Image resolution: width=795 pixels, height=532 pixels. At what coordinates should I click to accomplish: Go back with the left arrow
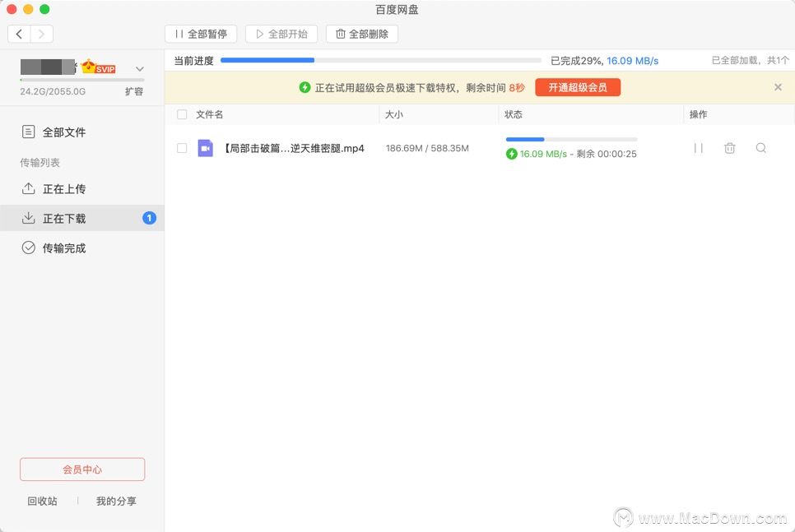[x=19, y=34]
